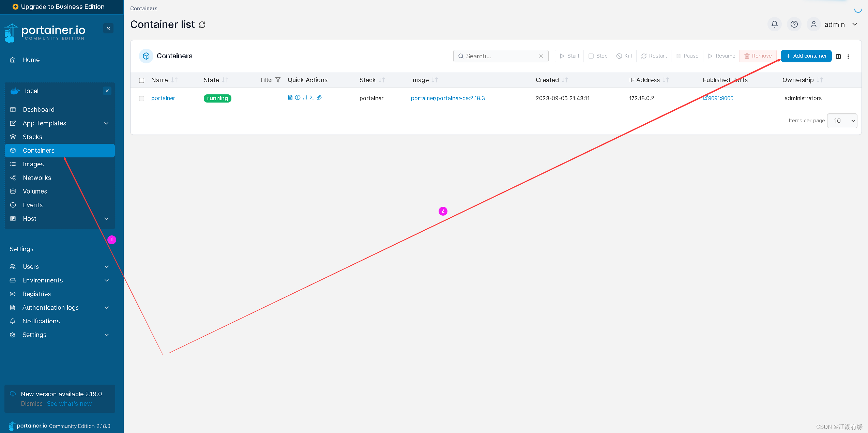Open Volumes in sidebar
Viewport: 868px width, 433px height.
point(60,191)
